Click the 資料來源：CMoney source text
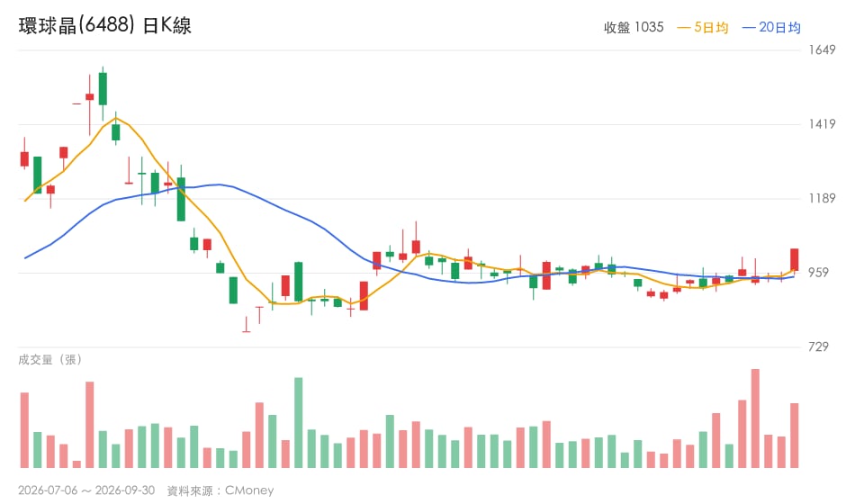Viewport: 864px width, 504px height. coord(220,490)
